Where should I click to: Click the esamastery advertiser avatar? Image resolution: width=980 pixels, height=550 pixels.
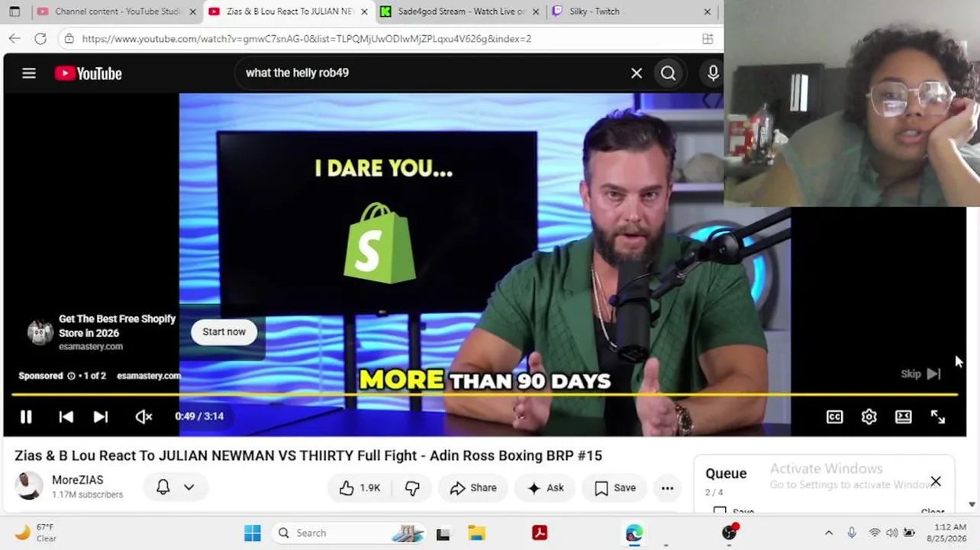coord(40,332)
